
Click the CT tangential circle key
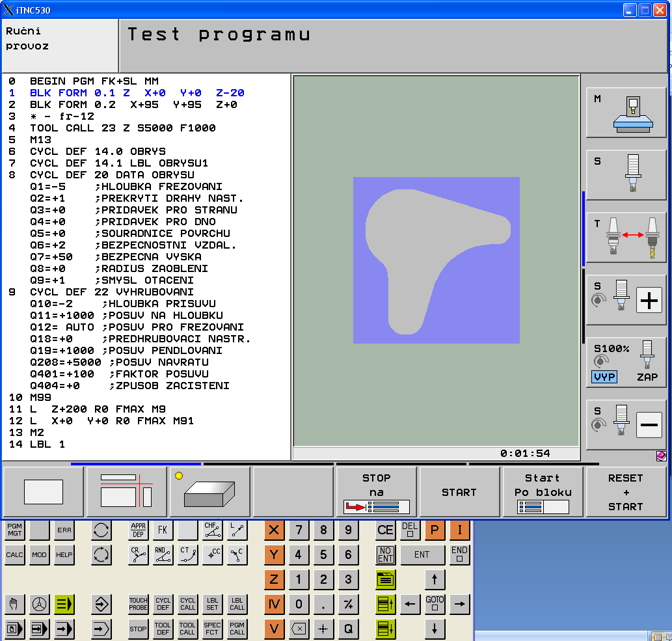tap(187, 554)
